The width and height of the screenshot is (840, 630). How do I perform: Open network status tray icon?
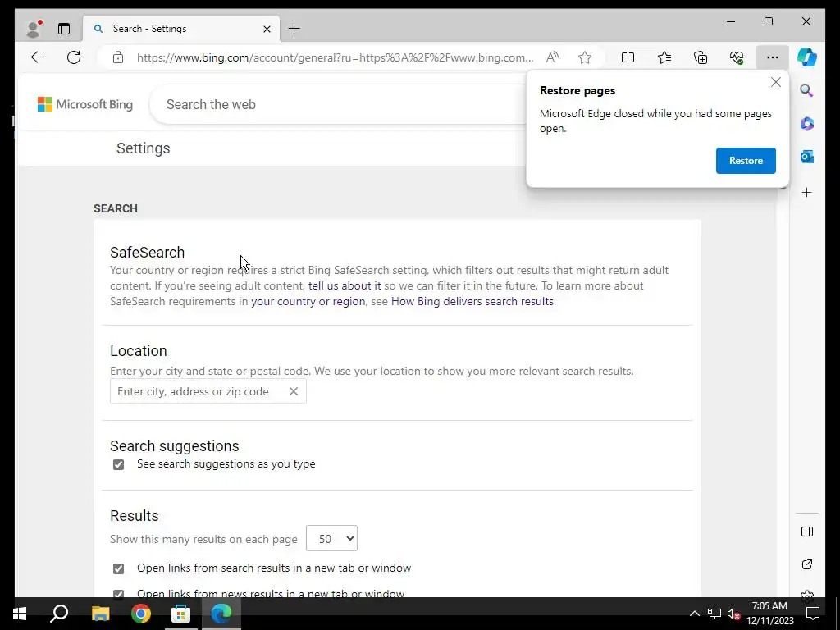[714, 614]
